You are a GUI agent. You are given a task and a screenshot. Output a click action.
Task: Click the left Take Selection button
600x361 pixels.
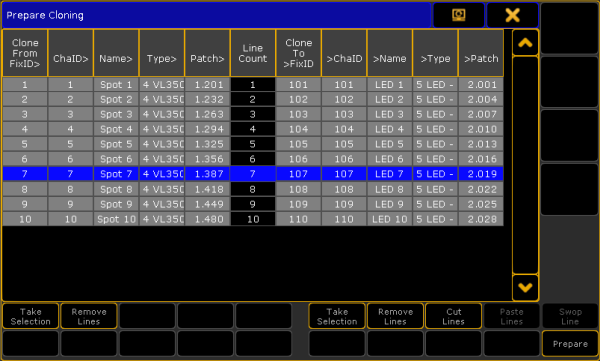click(x=31, y=316)
